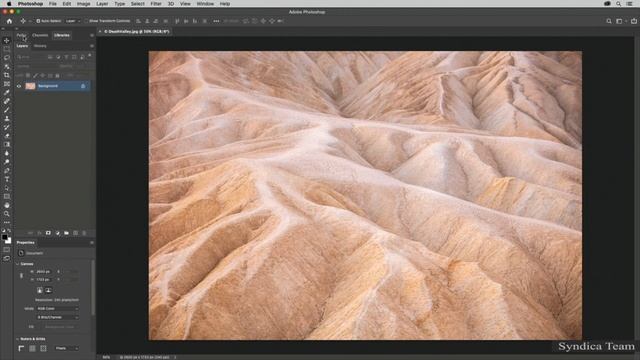Create a new layer in Layers panel

tap(76, 233)
